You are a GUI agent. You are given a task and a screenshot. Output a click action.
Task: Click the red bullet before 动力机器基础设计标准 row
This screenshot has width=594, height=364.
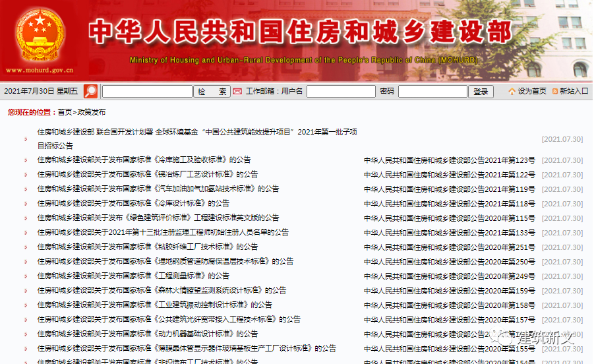(x=26, y=334)
